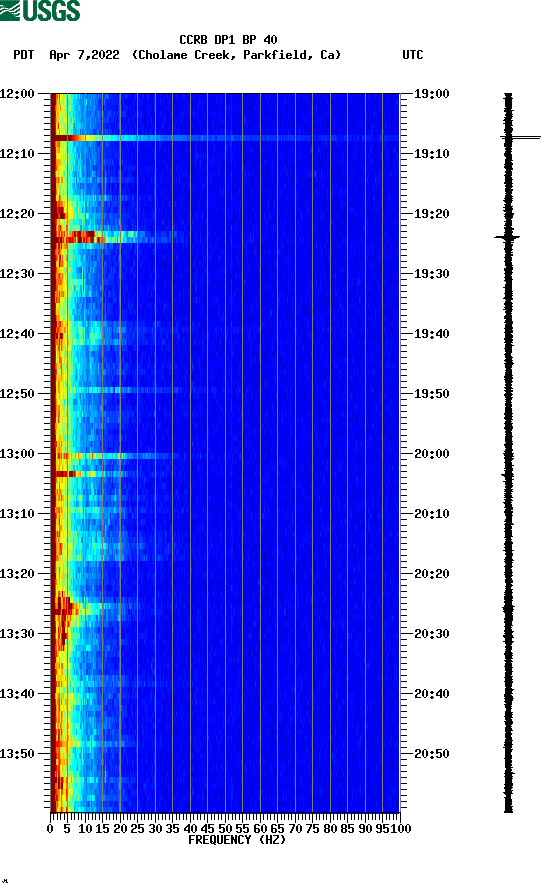
Task: Click the 75 Hz frequency tick label
Action: [312, 829]
